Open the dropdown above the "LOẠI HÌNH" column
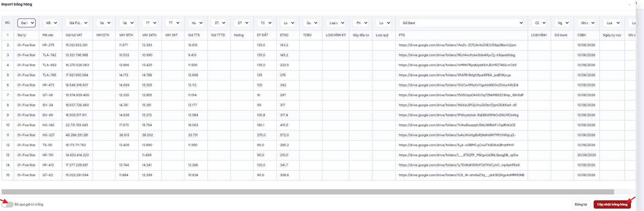 click(539, 23)
